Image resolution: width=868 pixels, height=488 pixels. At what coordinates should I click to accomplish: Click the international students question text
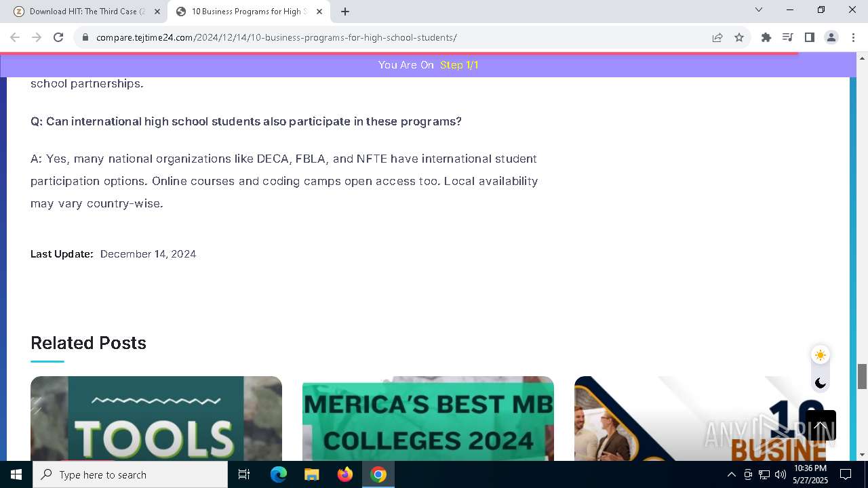click(246, 121)
